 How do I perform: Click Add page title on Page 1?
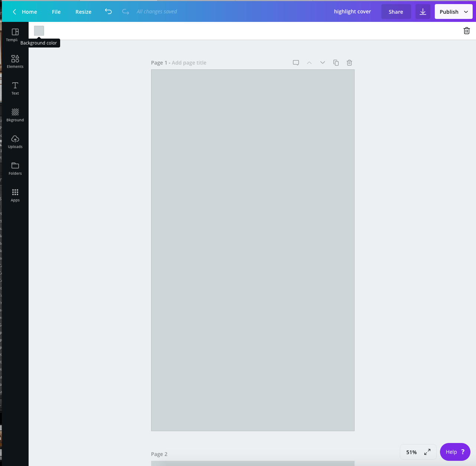click(189, 63)
